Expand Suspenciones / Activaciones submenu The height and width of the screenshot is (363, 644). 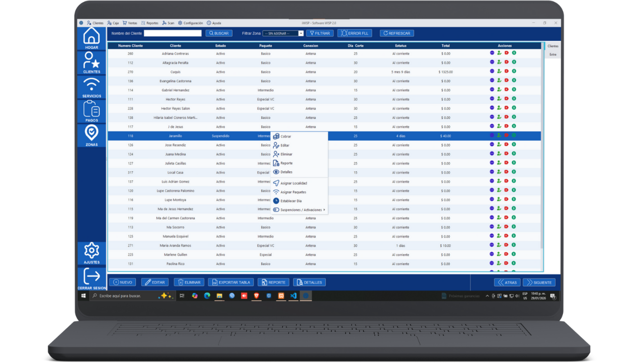301,210
